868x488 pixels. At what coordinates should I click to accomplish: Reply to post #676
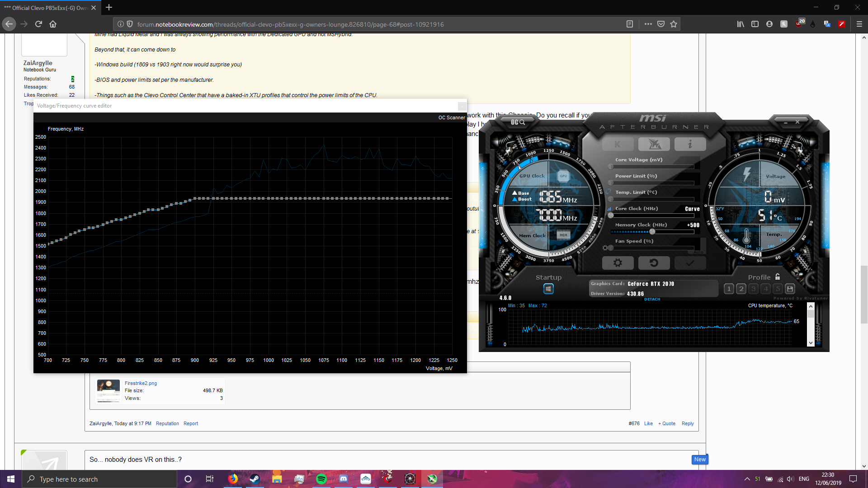point(688,423)
